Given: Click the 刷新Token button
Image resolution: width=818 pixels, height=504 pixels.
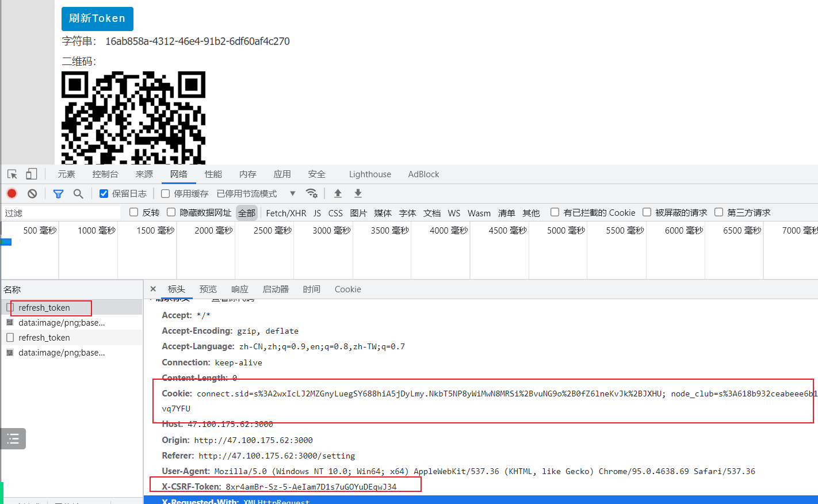Looking at the screenshot, I should click(x=97, y=18).
